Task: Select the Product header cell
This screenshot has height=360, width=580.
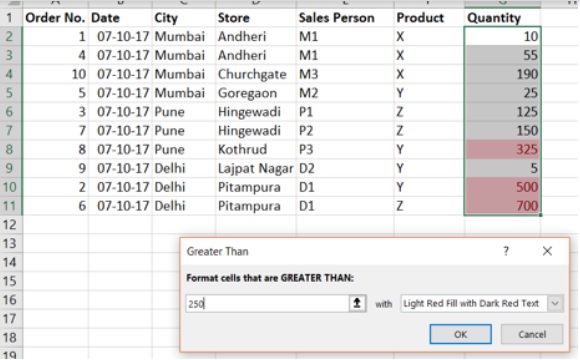Action: 429,17
